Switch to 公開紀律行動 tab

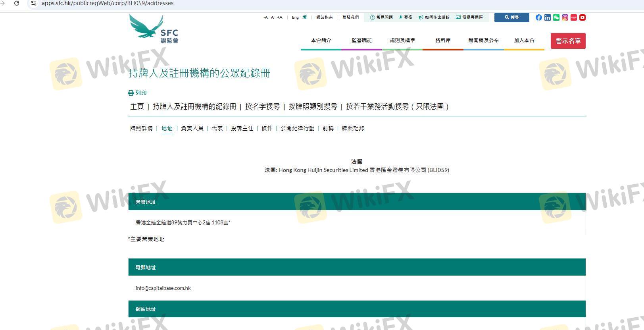[298, 128]
